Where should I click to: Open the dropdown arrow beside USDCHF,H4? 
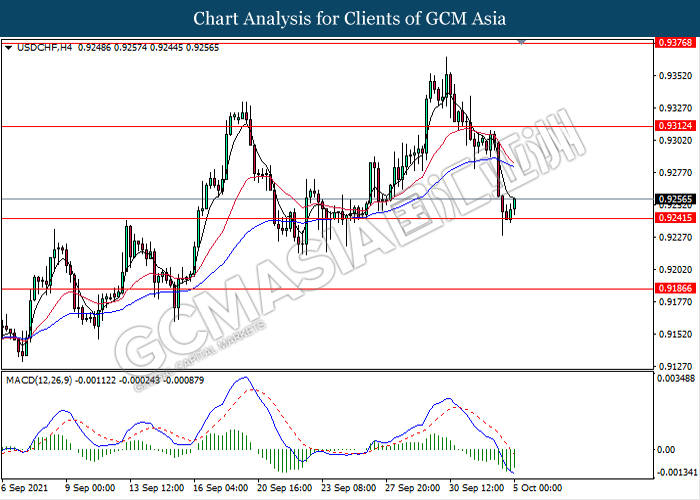click(x=8, y=48)
